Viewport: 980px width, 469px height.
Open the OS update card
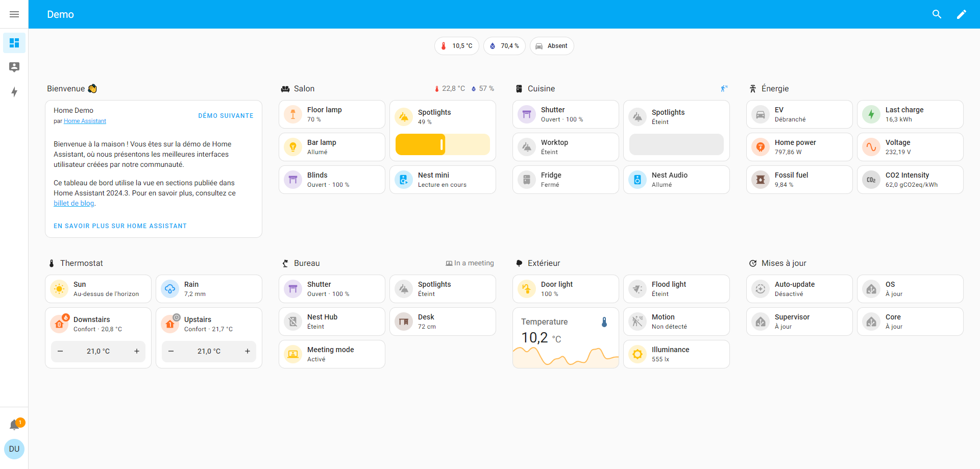pyautogui.click(x=910, y=289)
